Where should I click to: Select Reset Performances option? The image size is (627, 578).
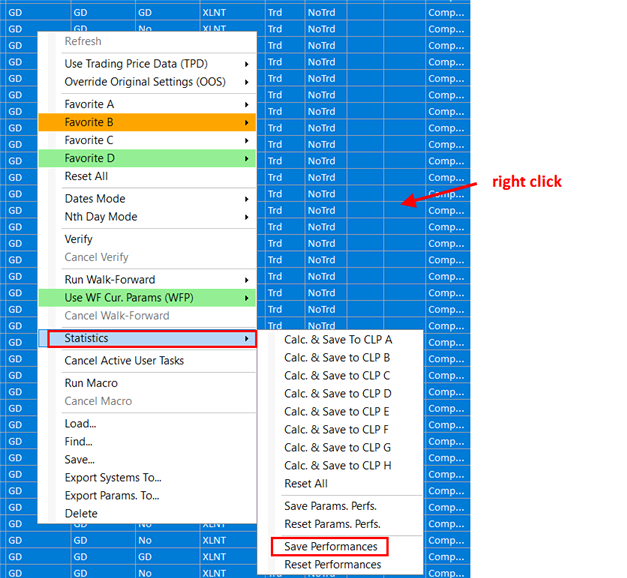pos(332,565)
